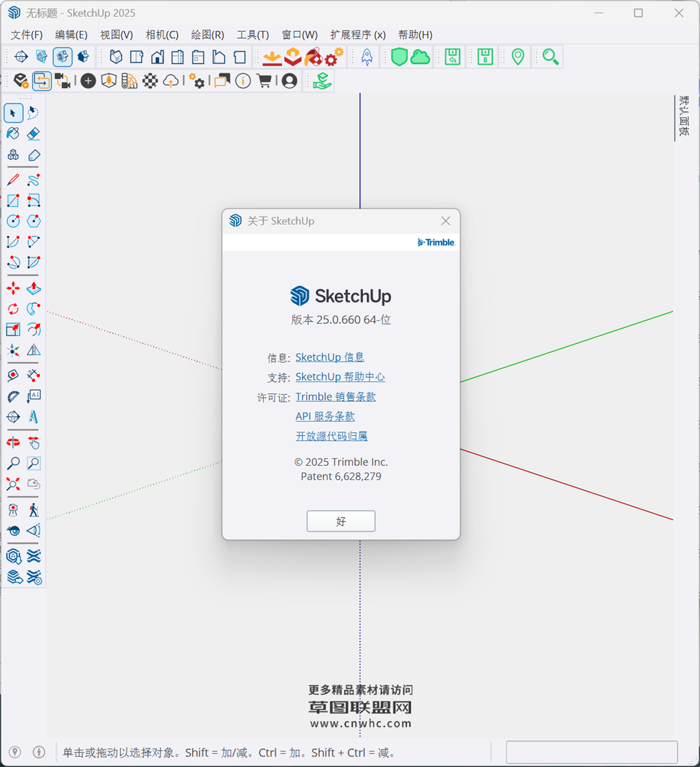This screenshot has width=700, height=767.
Task: Switch to Iso standard view
Action: pos(116,57)
